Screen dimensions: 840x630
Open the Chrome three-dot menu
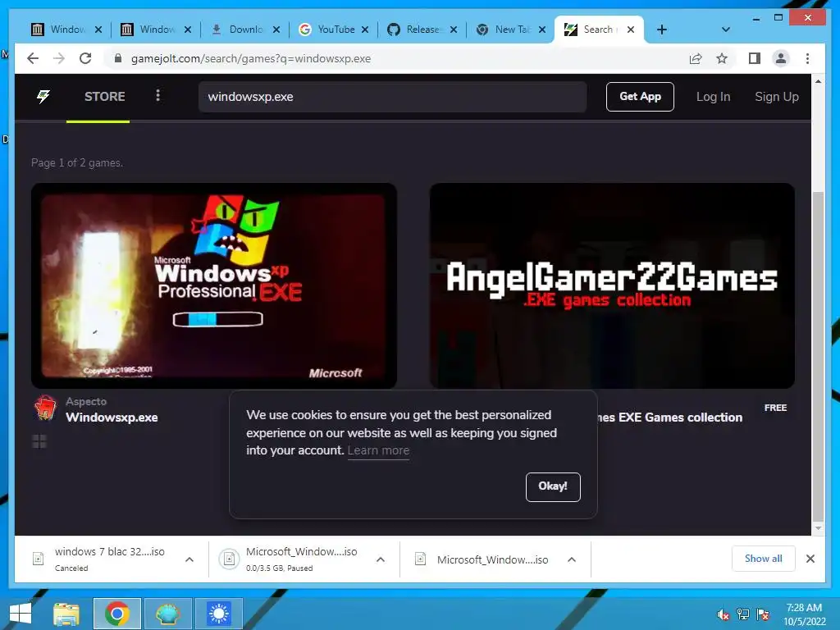[x=807, y=58]
